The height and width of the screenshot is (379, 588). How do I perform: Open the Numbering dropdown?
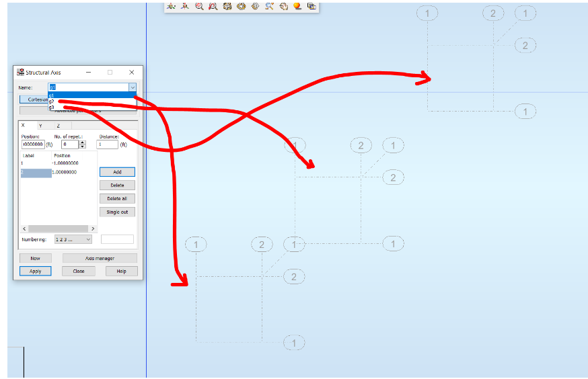(73, 239)
